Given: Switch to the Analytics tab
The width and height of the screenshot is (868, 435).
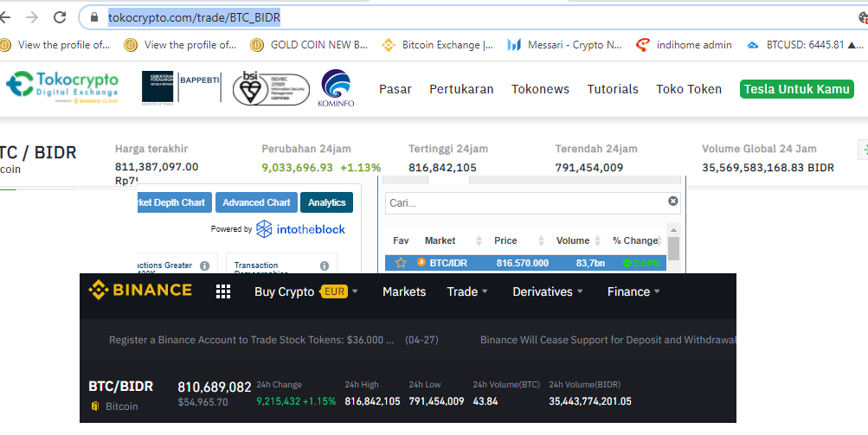Looking at the screenshot, I should pyautogui.click(x=326, y=202).
